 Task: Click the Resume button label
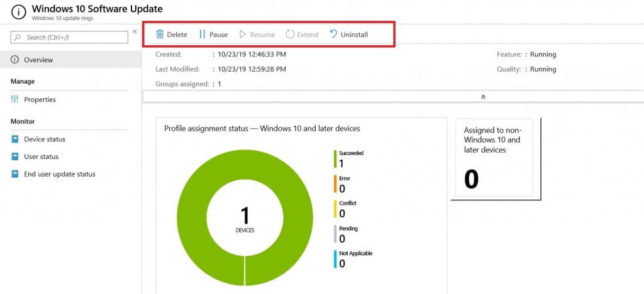pos(262,35)
